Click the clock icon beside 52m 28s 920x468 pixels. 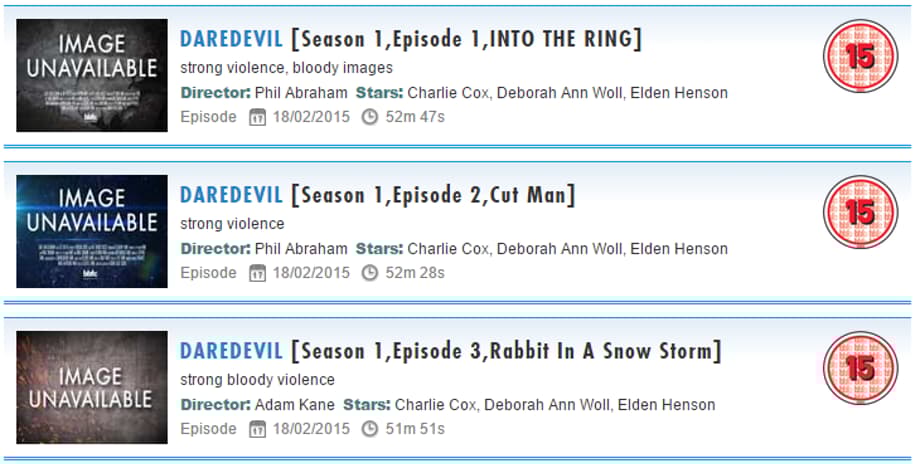click(x=370, y=273)
